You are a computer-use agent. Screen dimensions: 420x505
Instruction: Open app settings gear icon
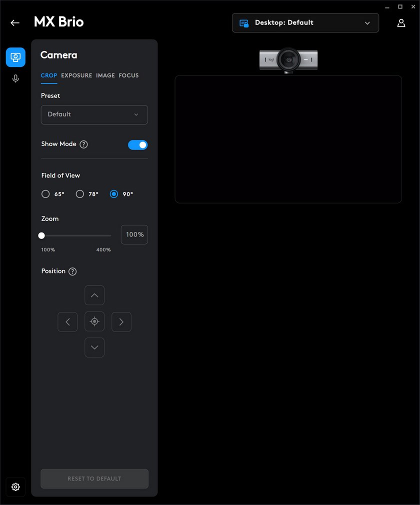point(15,486)
